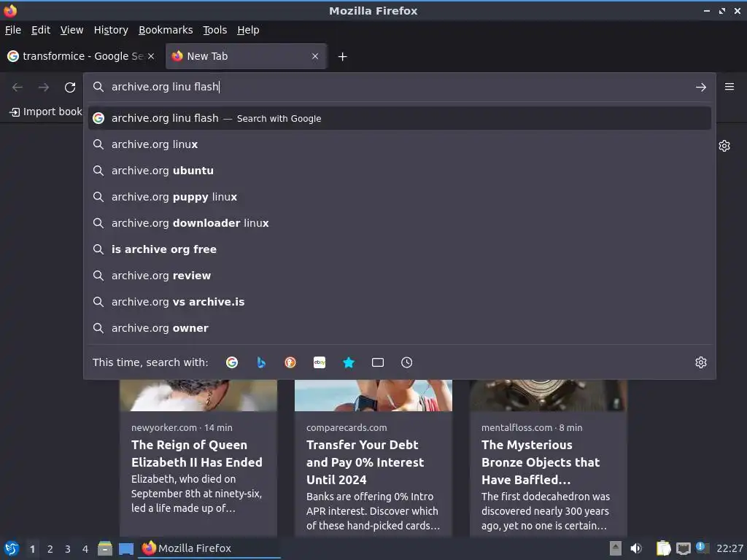Click the Google search engine one-off icon
747x560 pixels.
[x=232, y=362]
